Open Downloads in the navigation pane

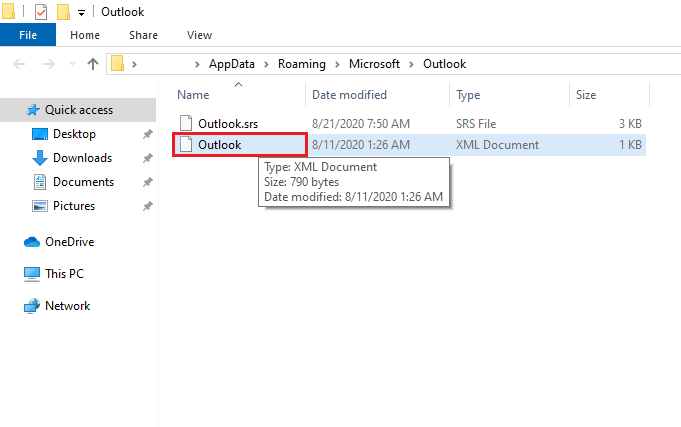click(83, 158)
